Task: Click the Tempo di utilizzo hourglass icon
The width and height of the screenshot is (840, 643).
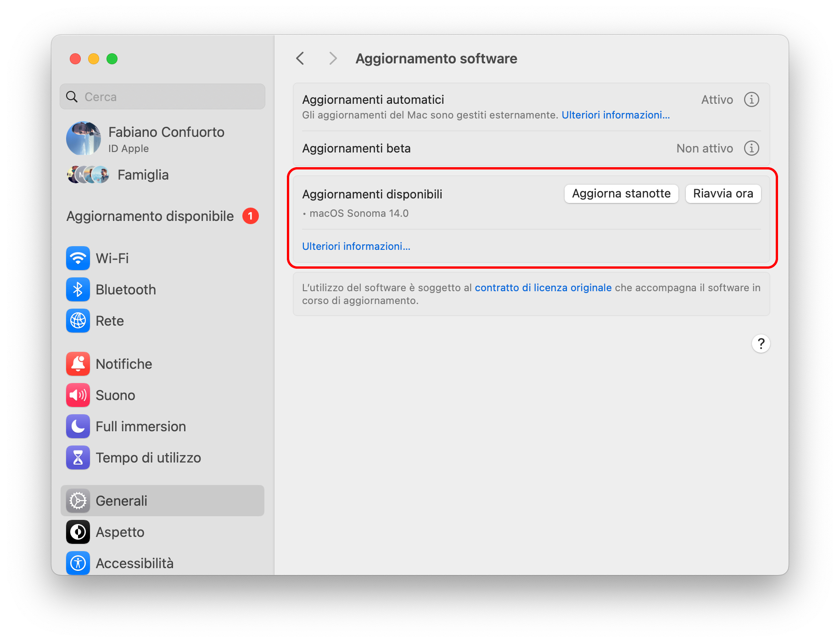Action: tap(78, 457)
